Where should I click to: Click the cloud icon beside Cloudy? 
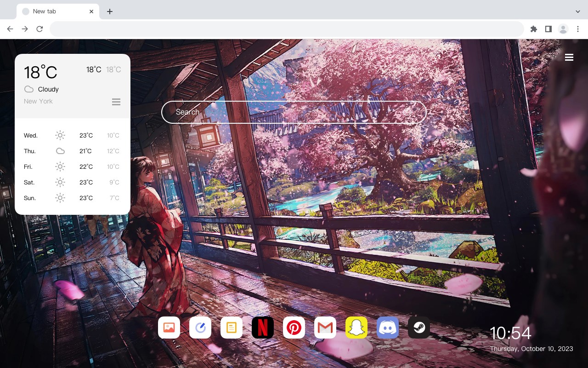pos(29,89)
